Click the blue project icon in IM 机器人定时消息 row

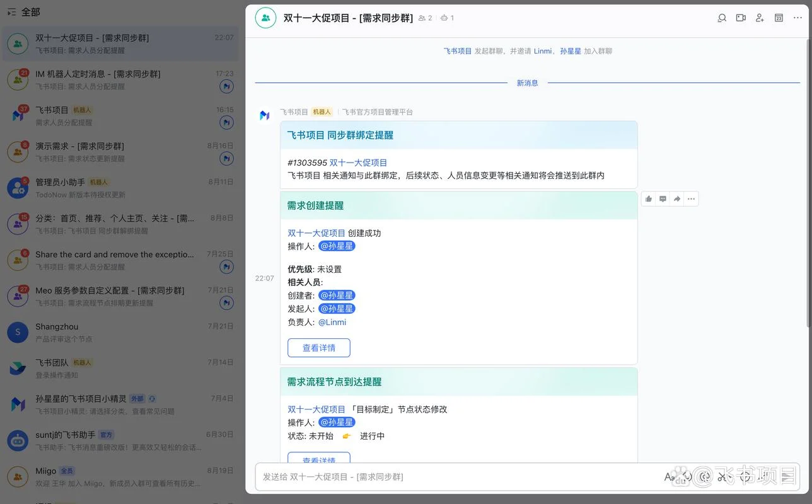pos(226,86)
